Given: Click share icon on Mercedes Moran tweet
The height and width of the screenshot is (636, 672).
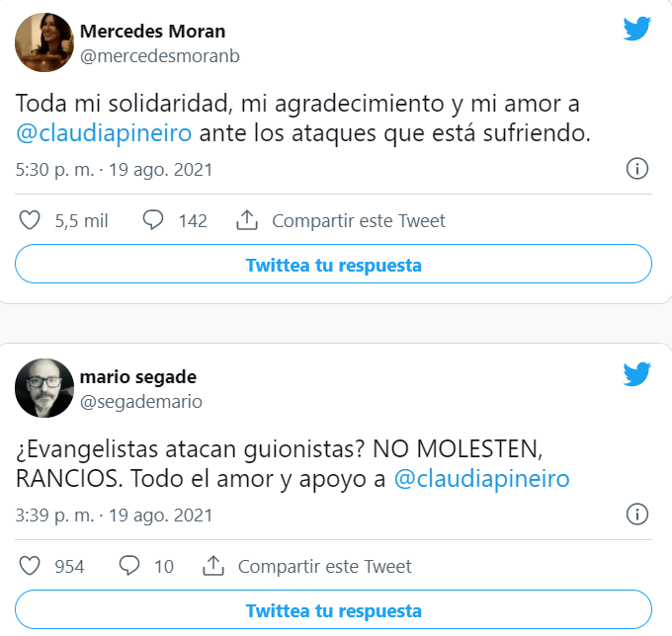Looking at the screenshot, I should (247, 220).
